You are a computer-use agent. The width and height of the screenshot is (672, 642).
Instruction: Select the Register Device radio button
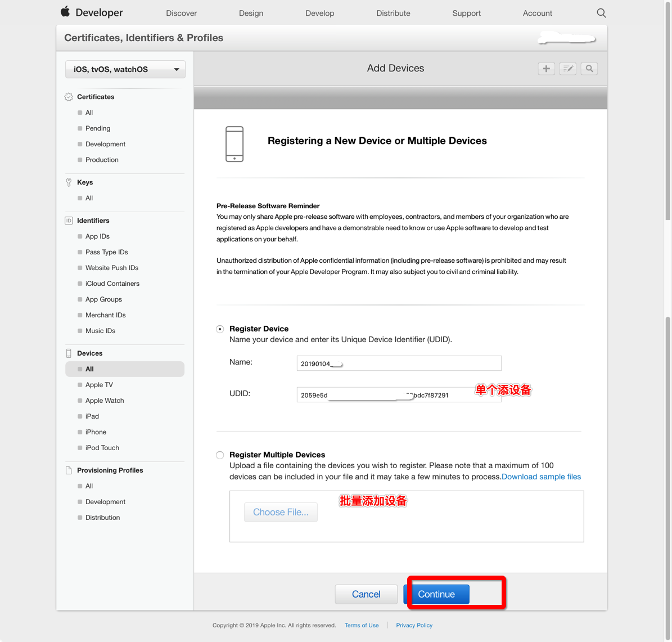pyautogui.click(x=220, y=329)
